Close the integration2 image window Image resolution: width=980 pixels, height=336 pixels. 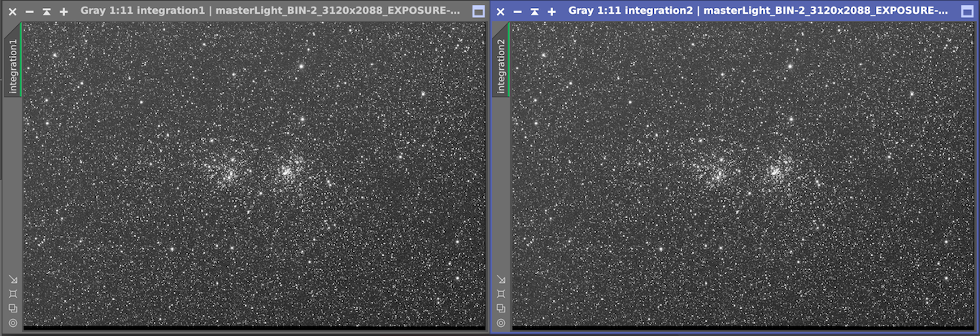click(x=500, y=11)
